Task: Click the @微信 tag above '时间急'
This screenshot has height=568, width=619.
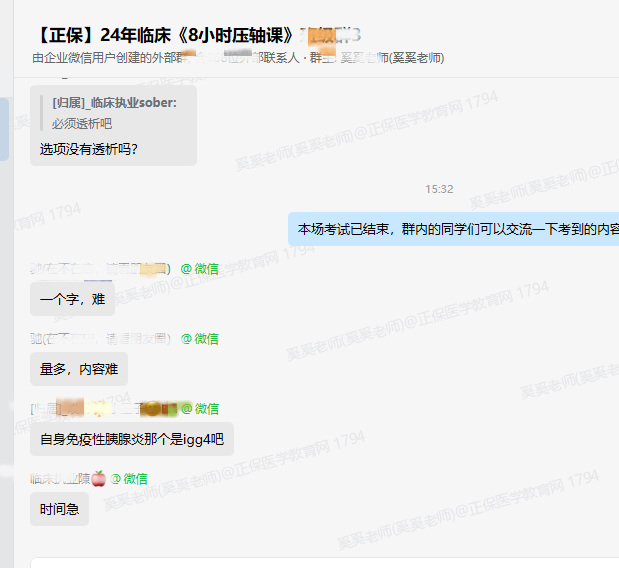Action: point(129,479)
